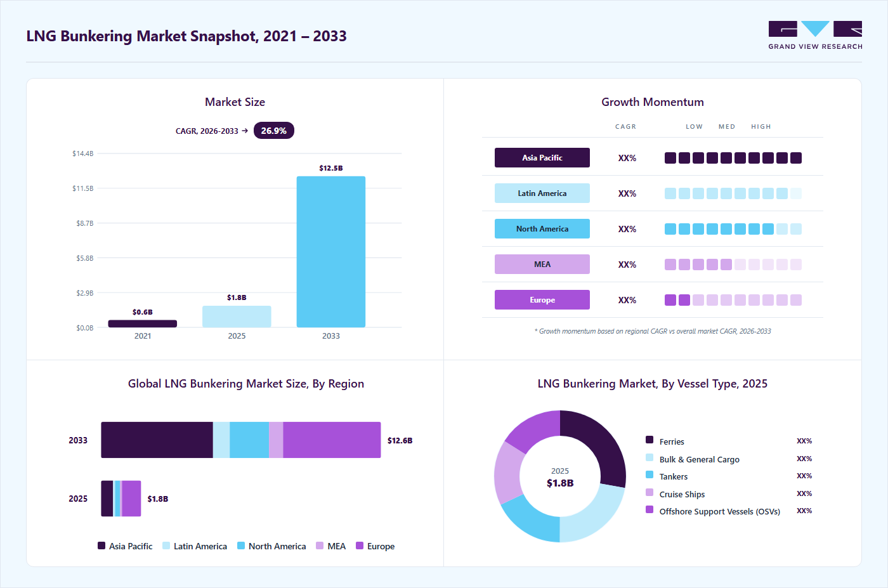Click the Tankers legend color swatch
Viewport: 888px width, 588px height.
[x=650, y=474]
